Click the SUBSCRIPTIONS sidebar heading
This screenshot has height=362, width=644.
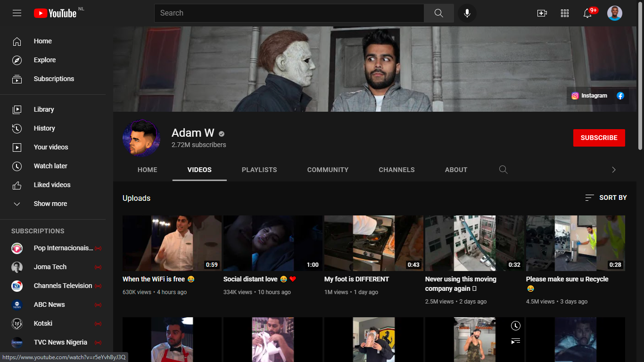[38, 231]
